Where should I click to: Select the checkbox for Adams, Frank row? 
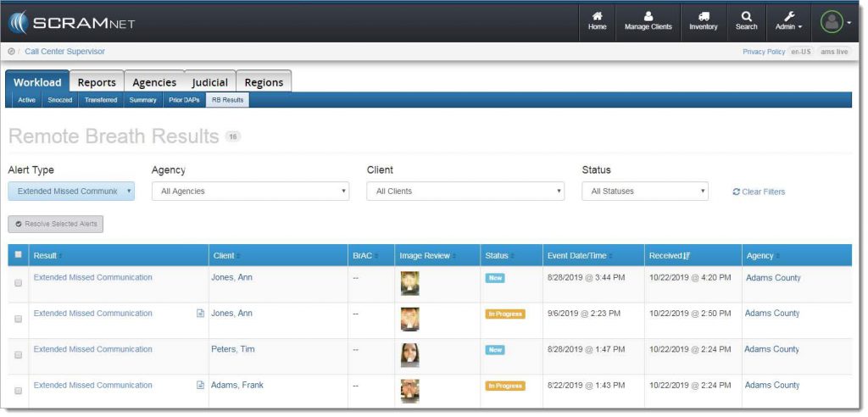[x=19, y=390]
